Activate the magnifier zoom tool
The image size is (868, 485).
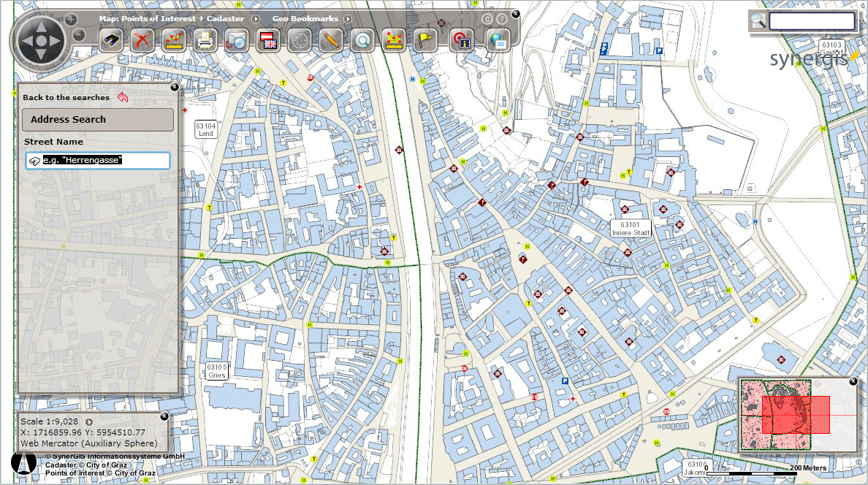pyautogui.click(x=362, y=41)
